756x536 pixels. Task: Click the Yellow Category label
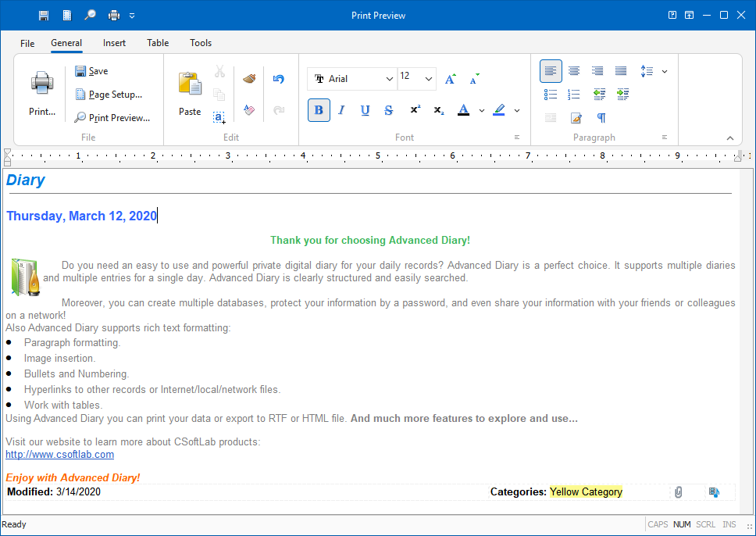click(586, 491)
